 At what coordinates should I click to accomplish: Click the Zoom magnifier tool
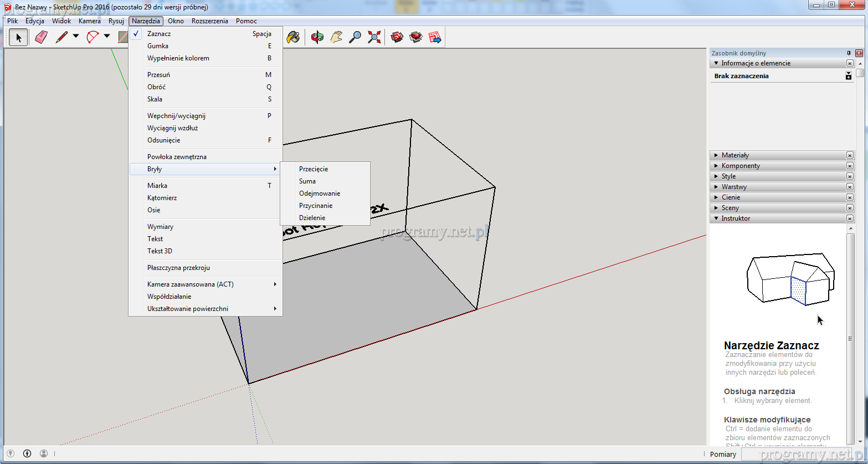click(355, 37)
